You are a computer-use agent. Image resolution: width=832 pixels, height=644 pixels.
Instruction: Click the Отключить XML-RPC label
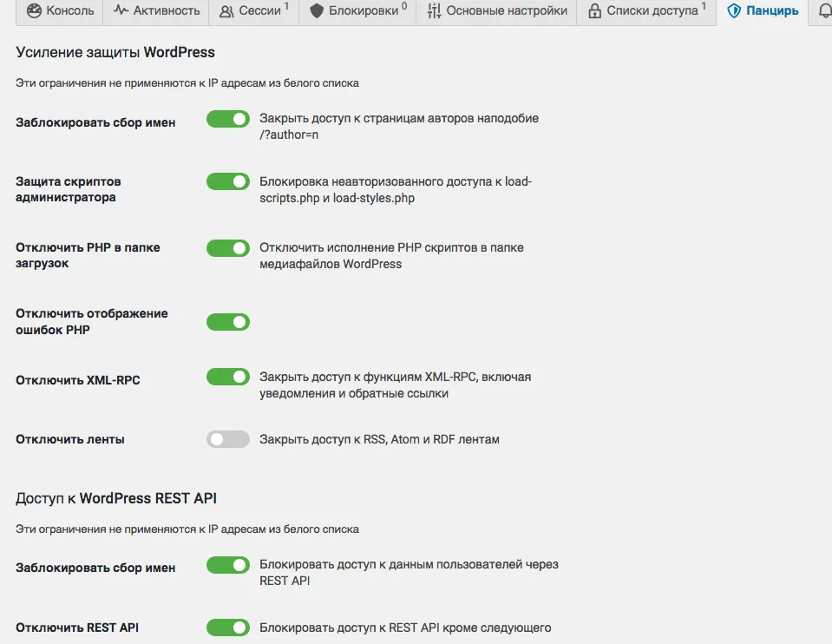tap(77, 380)
